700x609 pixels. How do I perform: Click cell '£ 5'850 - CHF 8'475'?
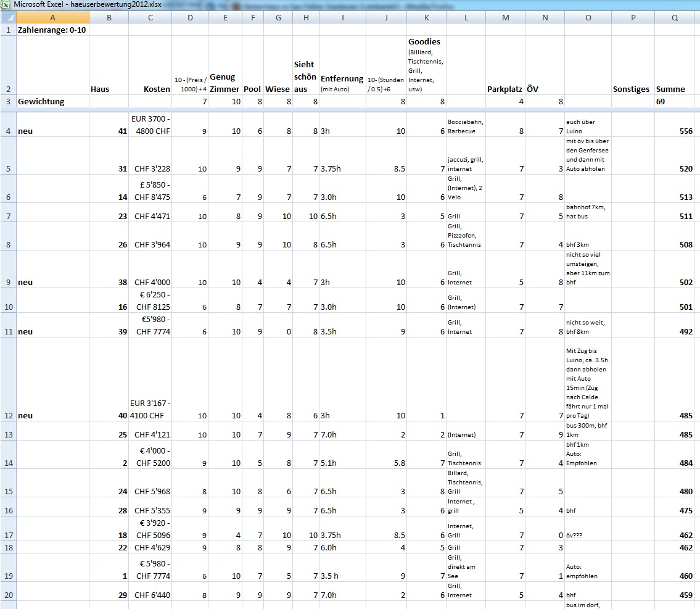(150, 188)
